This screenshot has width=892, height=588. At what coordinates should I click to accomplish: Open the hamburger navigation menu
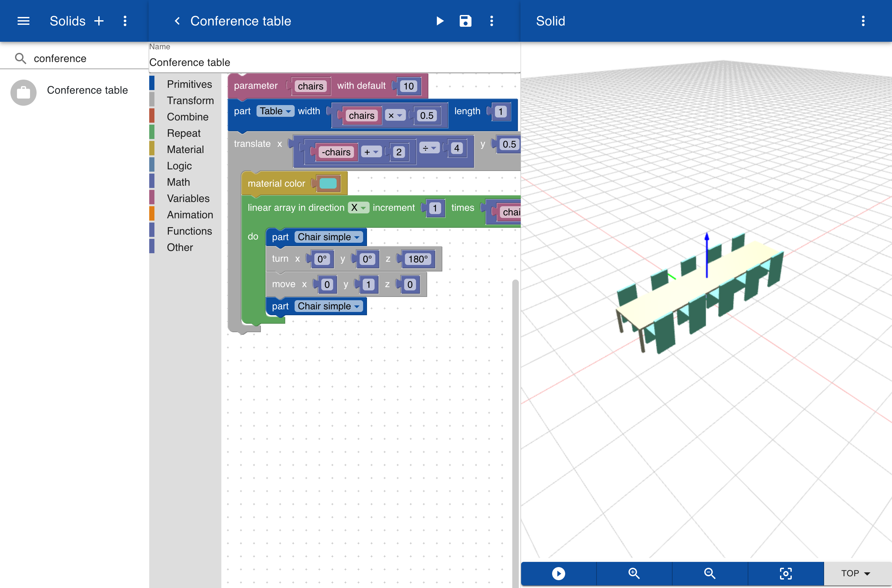click(x=23, y=21)
